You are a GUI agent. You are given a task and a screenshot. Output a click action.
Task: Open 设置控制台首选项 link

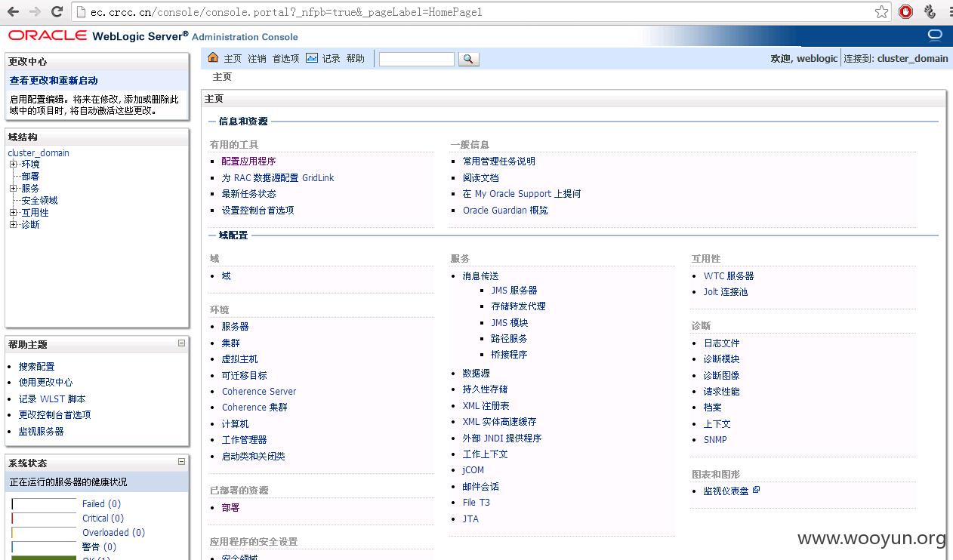pos(258,210)
